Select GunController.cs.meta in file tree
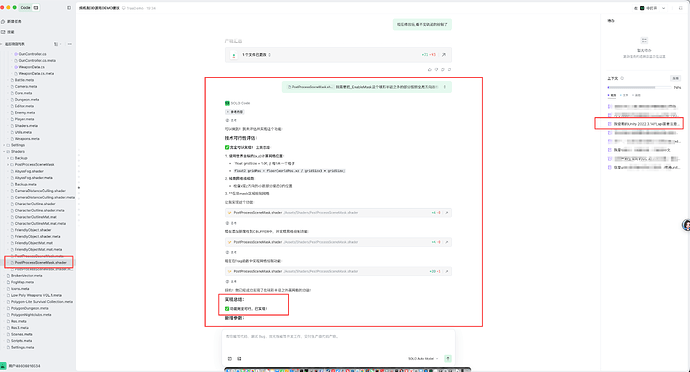The height and width of the screenshot is (372, 690). 37,60
